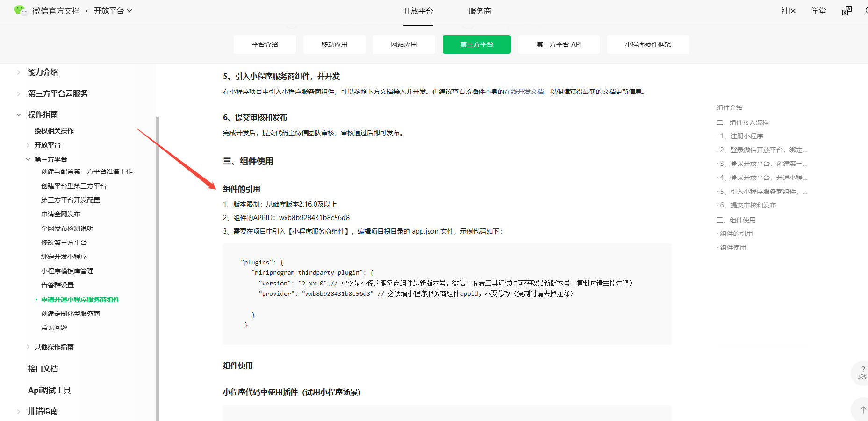Open 修改第三方平台 page
868x421 pixels.
pyautogui.click(x=64, y=243)
